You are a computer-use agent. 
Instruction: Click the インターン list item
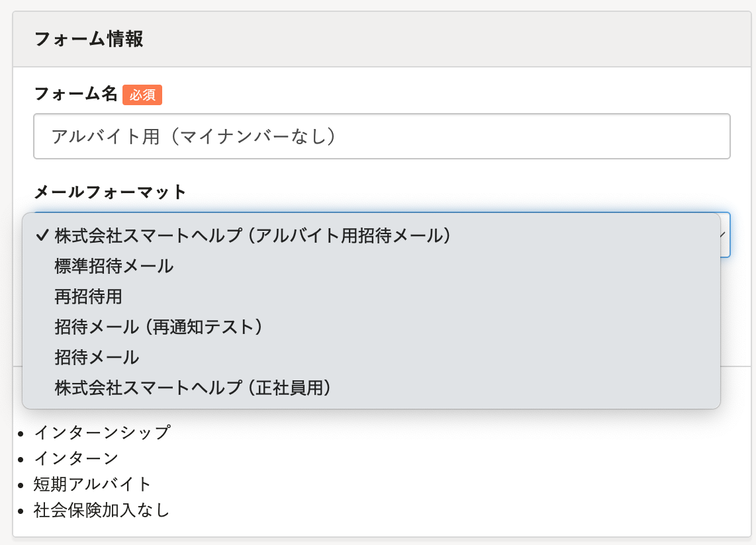[x=76, y=458]
